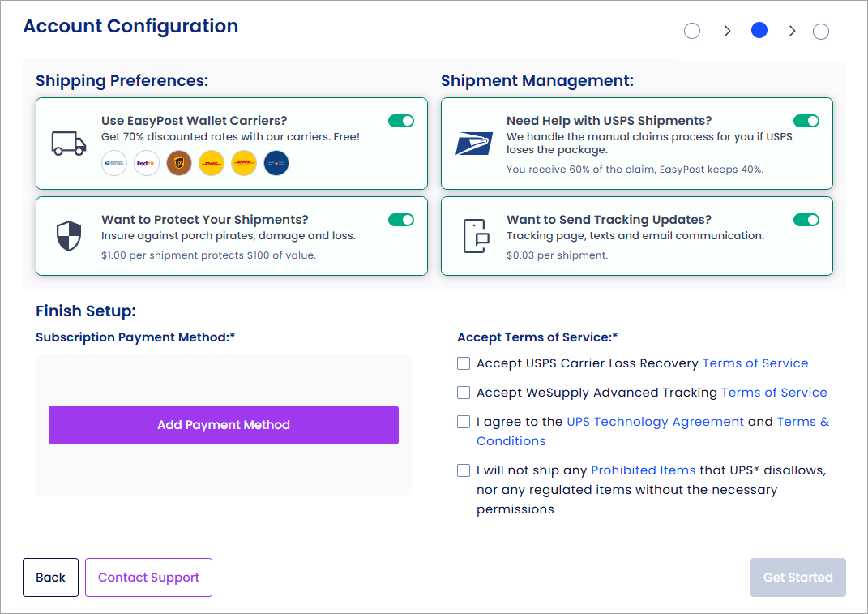The image size is (868, 614).
Task: Toggle Want to Send Tracking Updates switch
Action: (806, 220)
